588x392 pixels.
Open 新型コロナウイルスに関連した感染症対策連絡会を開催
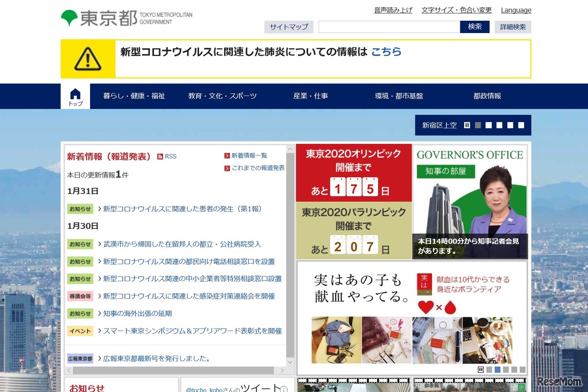(189, 296)
